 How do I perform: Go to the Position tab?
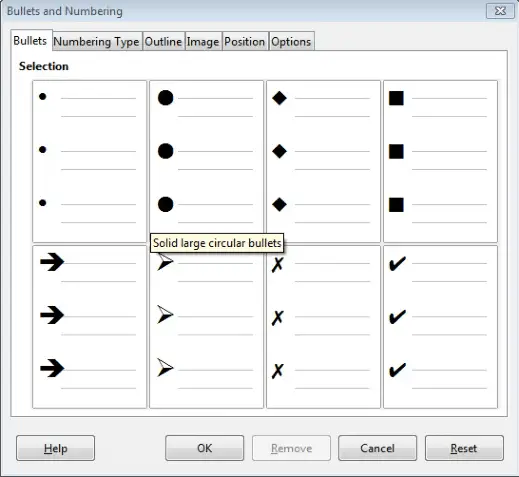point(245,42)
